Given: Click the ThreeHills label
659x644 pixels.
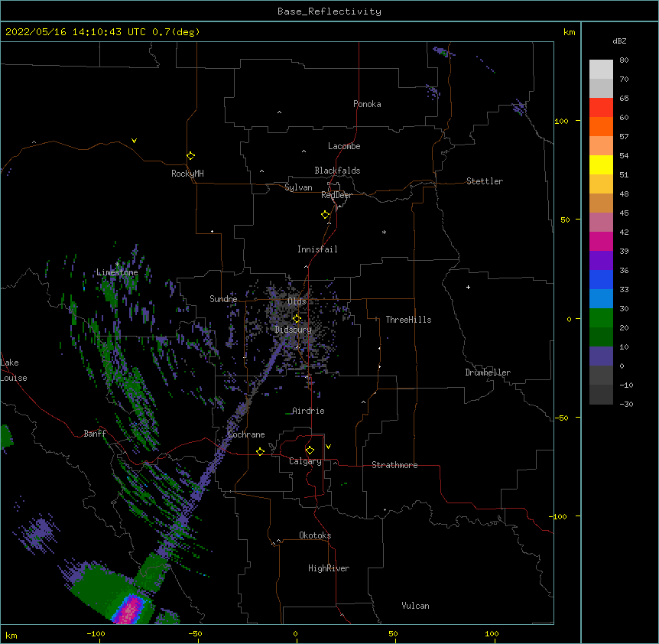Looking at the screenshot, I should 408,320.
